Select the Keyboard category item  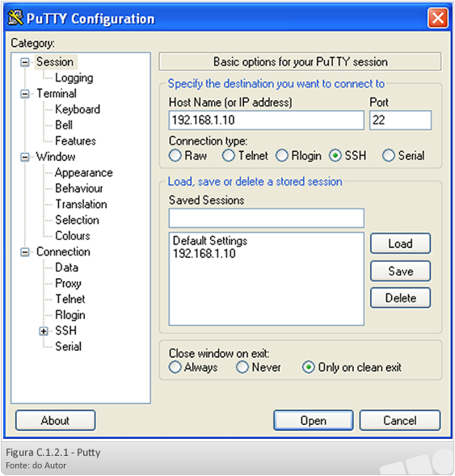pos(78,110)
